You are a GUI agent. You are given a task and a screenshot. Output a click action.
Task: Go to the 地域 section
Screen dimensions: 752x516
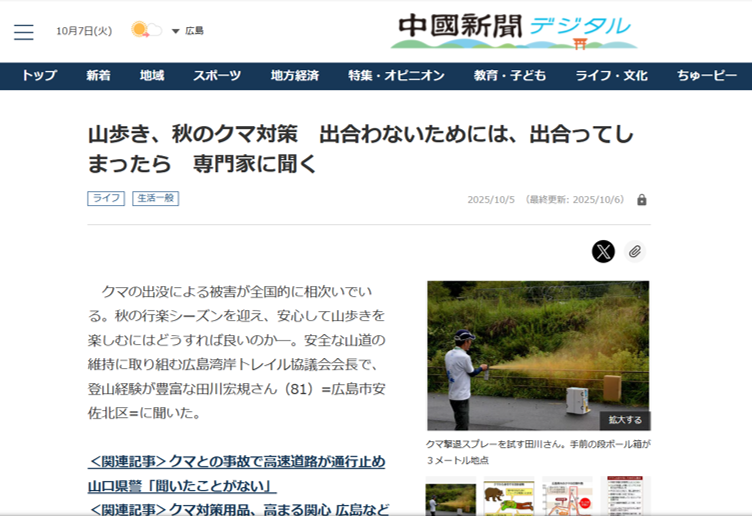152,76
